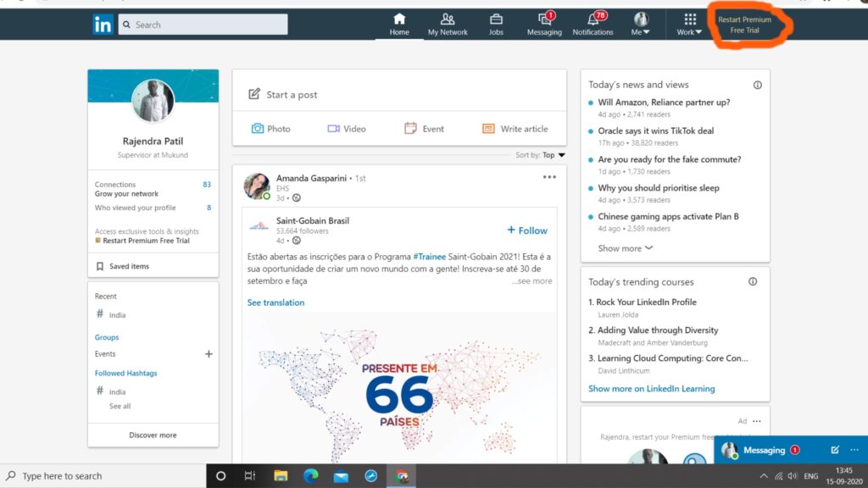Viewport: 868px width, 488px height.
Task: Click Restart Premium Free Trial in header
Action: pyautogui.click(x=744, y=25)
